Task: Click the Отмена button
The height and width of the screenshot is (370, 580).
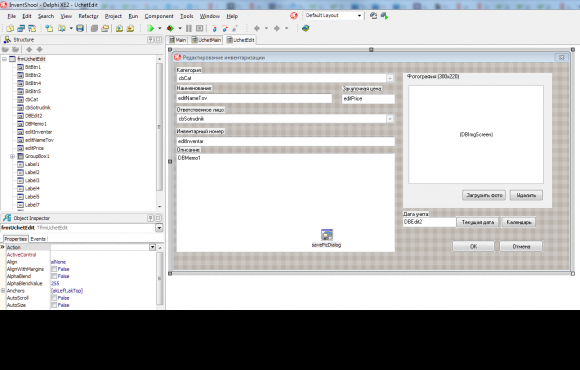Action: click(521, 246)
